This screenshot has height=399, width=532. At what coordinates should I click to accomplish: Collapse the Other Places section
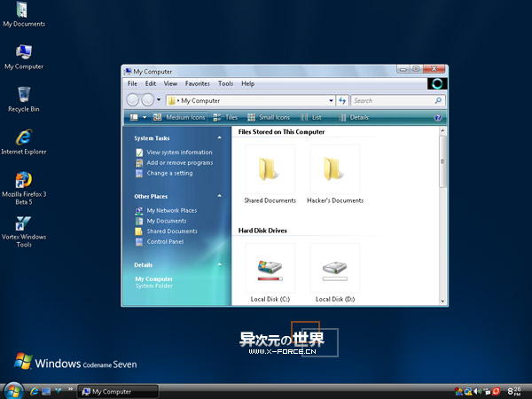[x=220, y=196]
